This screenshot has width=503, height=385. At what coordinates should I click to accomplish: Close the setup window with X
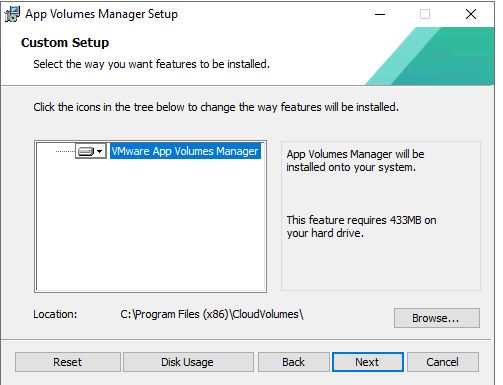471,14
